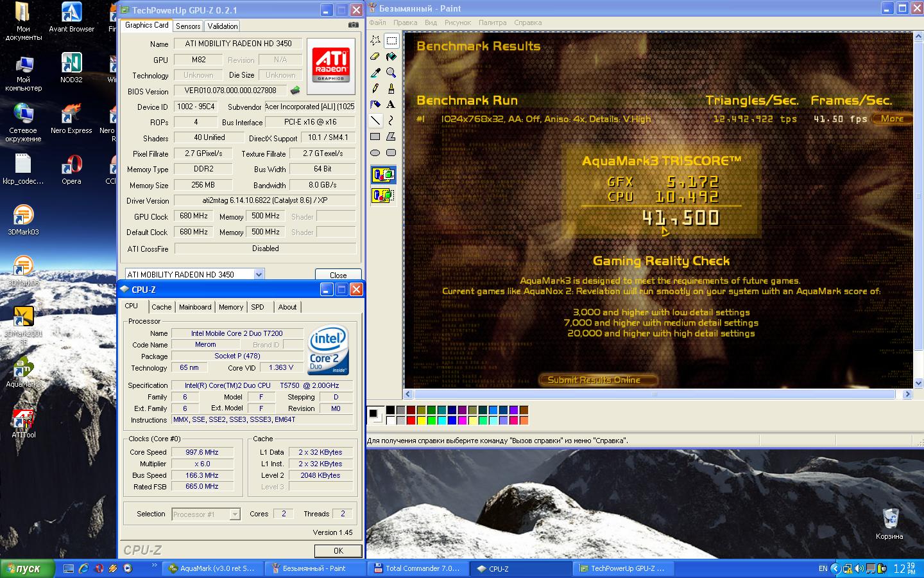
Task: Switch to AquaMark taskbar button
Action: tap(212, 568)
